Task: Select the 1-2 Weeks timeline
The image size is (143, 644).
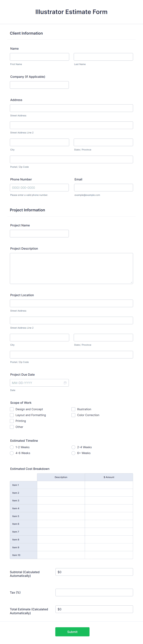Action: 12,447
